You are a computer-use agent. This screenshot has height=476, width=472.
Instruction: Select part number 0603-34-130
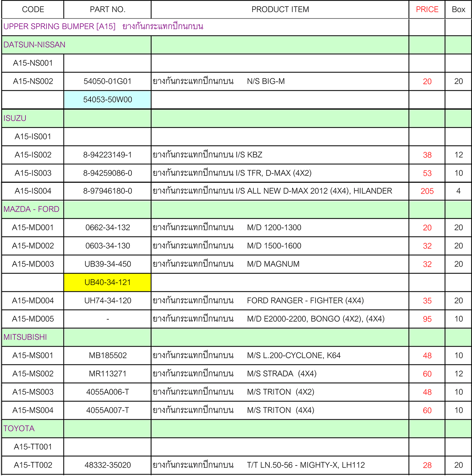point(107,246)
